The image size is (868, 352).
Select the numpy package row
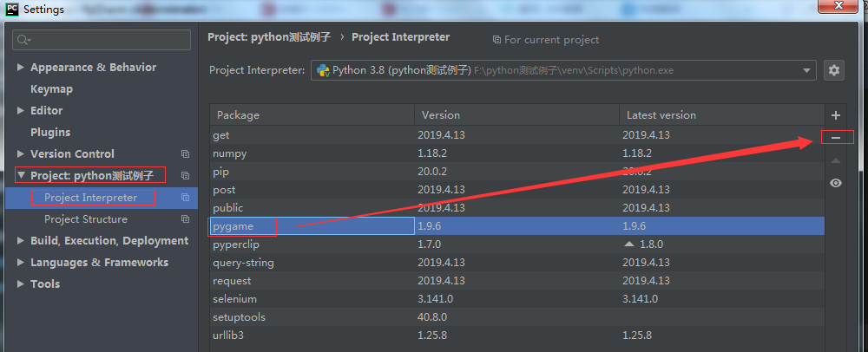[x=517, y=153]
